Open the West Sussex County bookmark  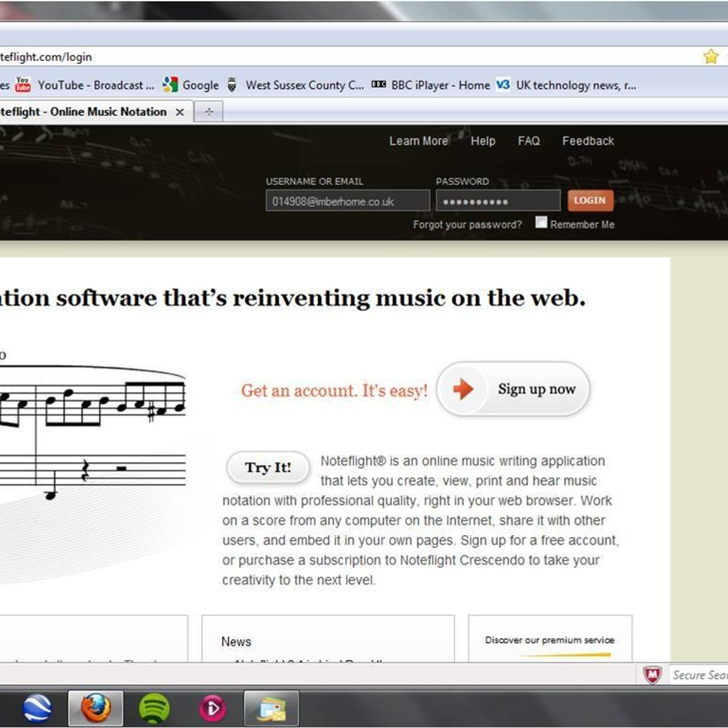[x=295, y=85]
